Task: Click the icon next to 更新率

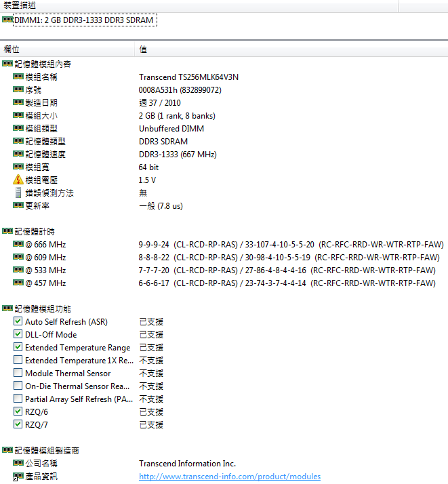Action: (18, 205)
